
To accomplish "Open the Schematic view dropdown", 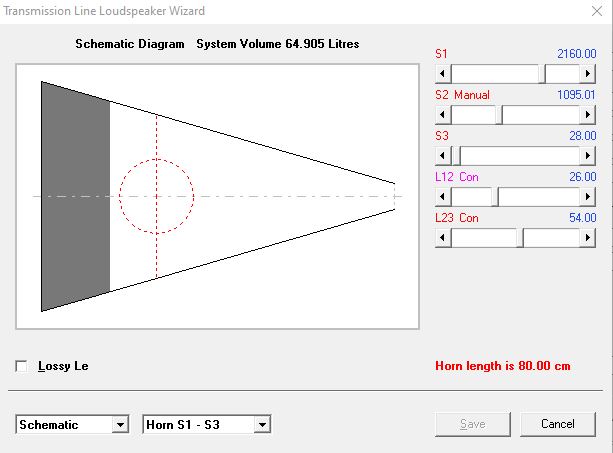I will (x=120, y=424).
